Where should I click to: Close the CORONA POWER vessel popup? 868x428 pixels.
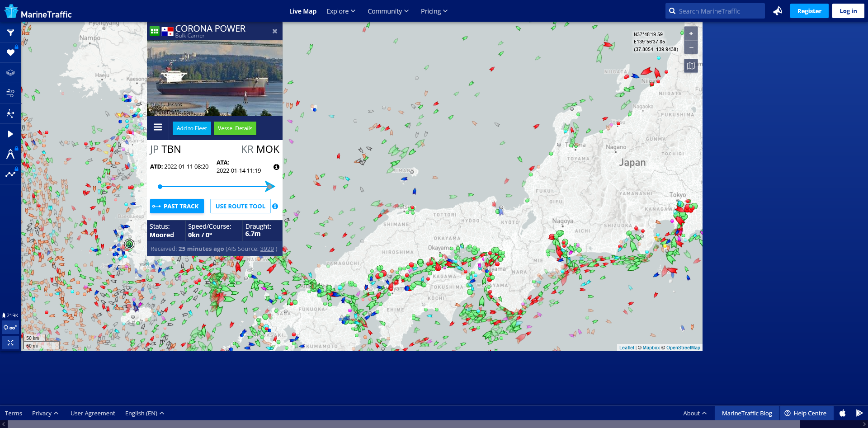pyautogui.click(x=275, y=31)
